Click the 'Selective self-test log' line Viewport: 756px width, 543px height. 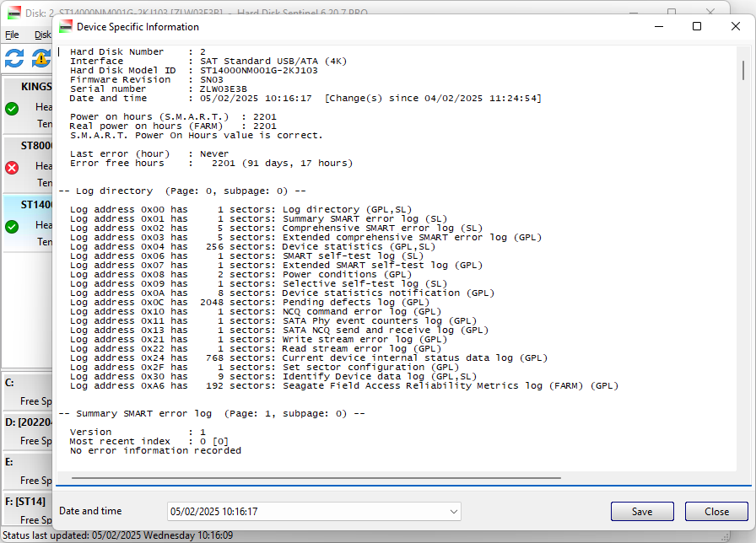pyautogui.click(x=258, y=284)
